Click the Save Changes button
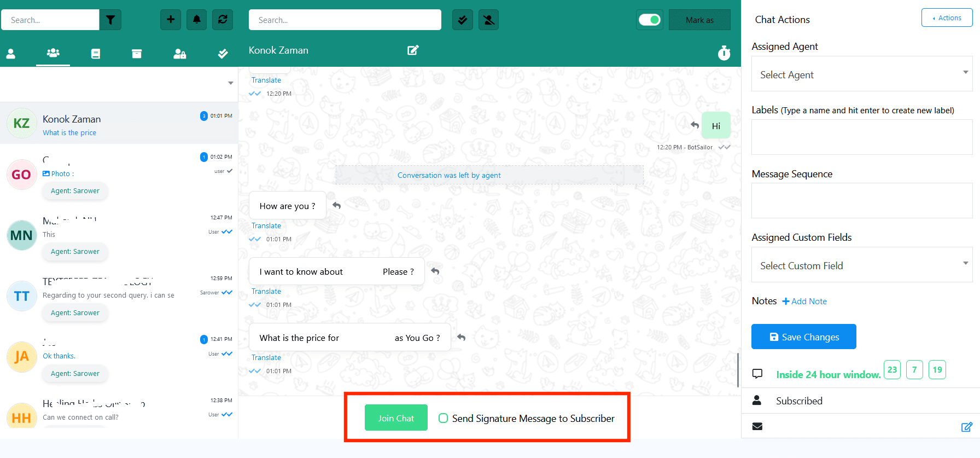The width and height of the screenshot is (980, 458). 803,337
